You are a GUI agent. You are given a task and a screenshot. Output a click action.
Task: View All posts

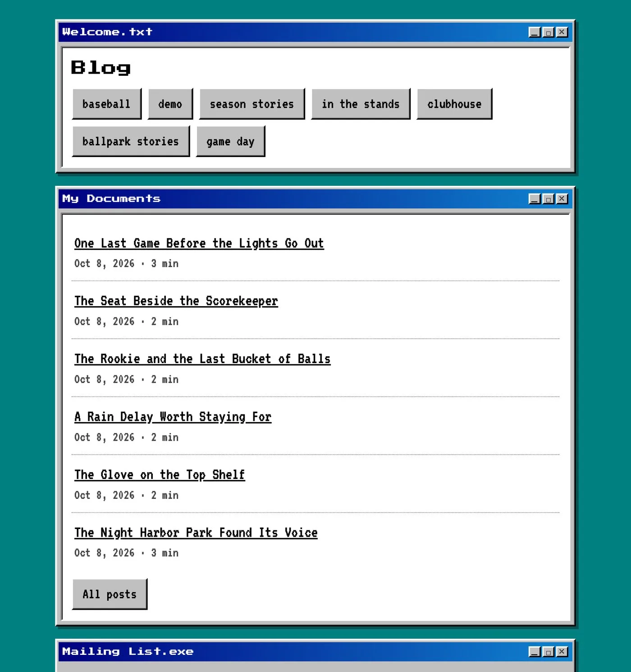coord(110,594)
